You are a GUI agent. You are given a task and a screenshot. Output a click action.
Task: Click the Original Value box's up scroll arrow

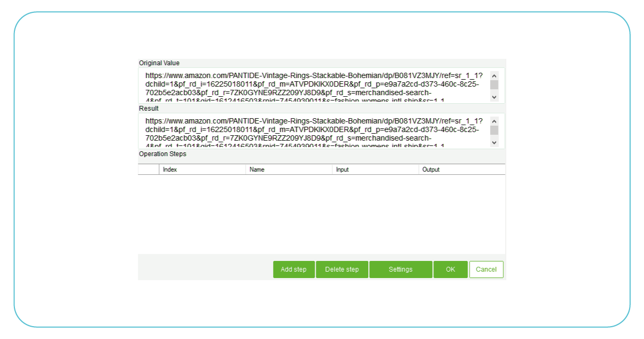pos(494,75)
